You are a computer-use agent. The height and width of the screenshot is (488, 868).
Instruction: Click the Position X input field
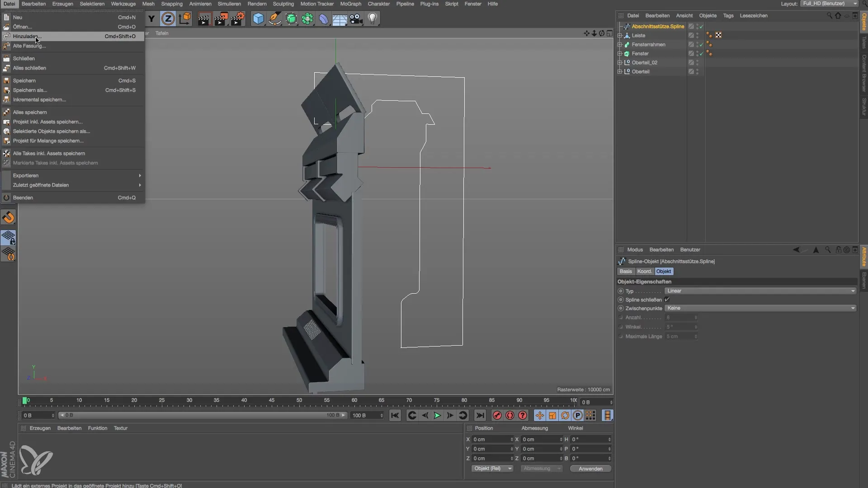493,439
